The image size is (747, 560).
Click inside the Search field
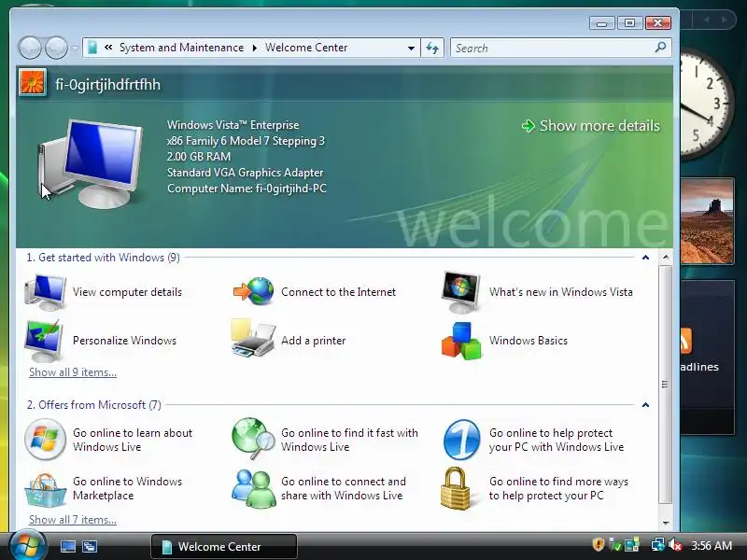[x=553, y=48]
